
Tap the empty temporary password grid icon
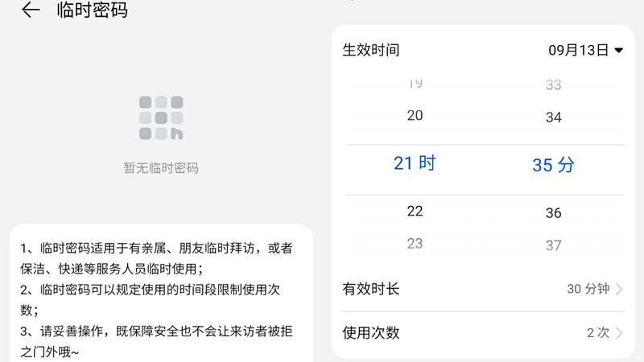[161, 117]
